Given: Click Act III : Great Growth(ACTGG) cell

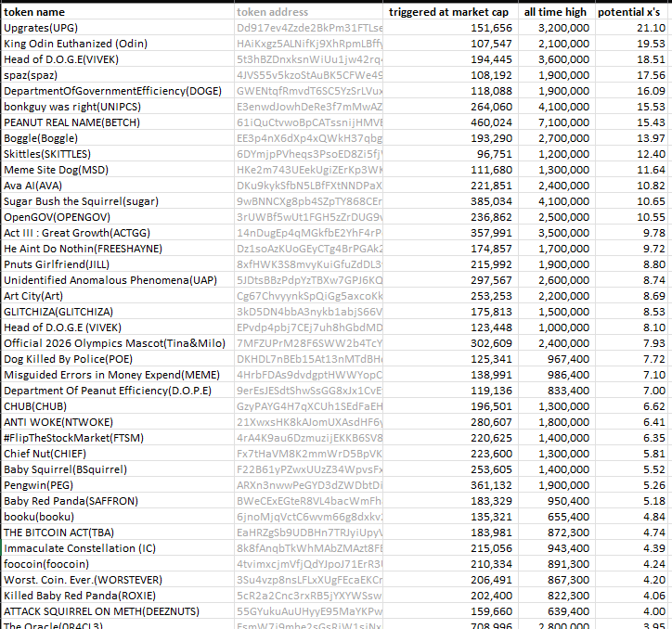Looking at the screenshot, I should pyautogui.click(x=118, y=233).
